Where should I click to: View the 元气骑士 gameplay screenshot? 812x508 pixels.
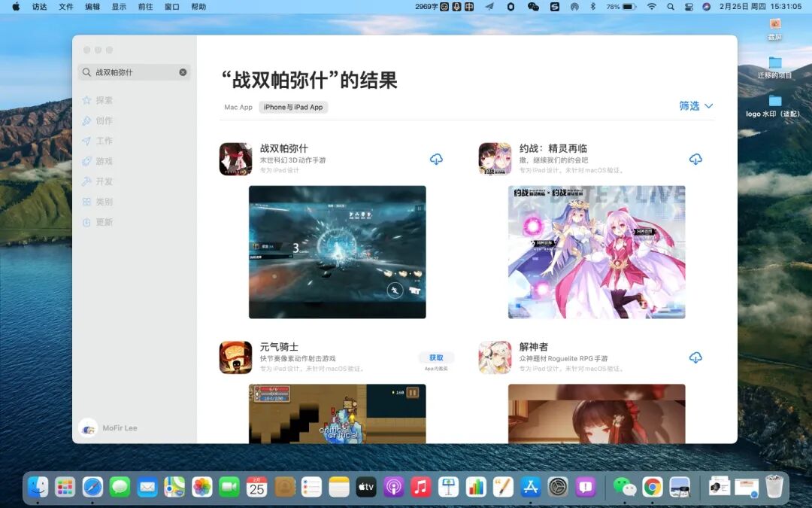[x=337, y=414]
